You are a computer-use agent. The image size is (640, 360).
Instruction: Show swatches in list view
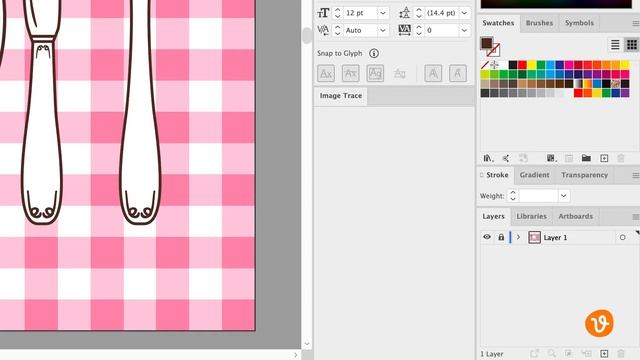coord(615,44)
